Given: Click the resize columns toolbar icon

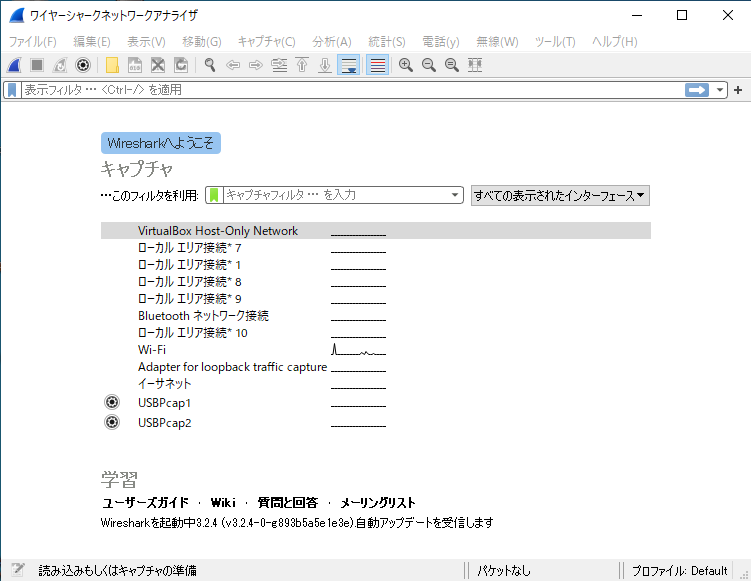Looking at the screenshot, I should [x=475, y=65].
